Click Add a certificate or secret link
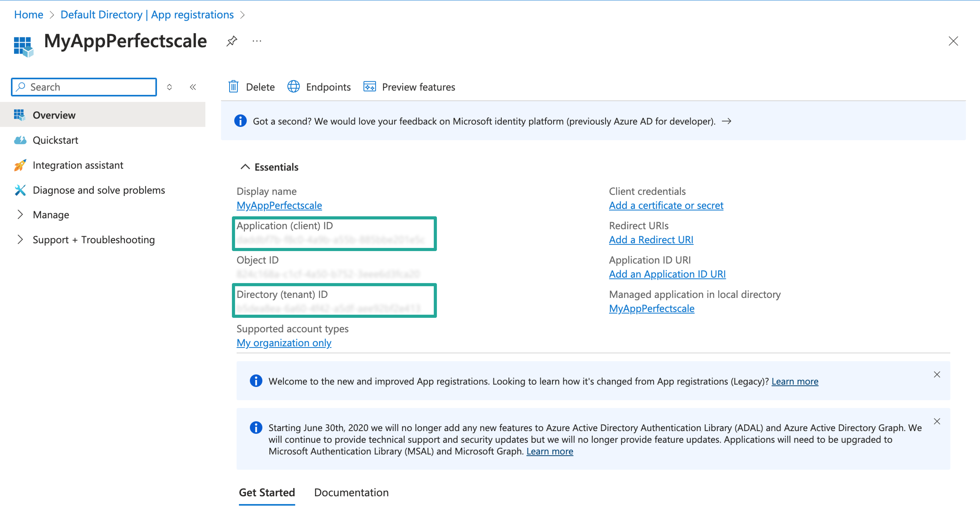This screenshot has width=980, height=515. [666, 205]
